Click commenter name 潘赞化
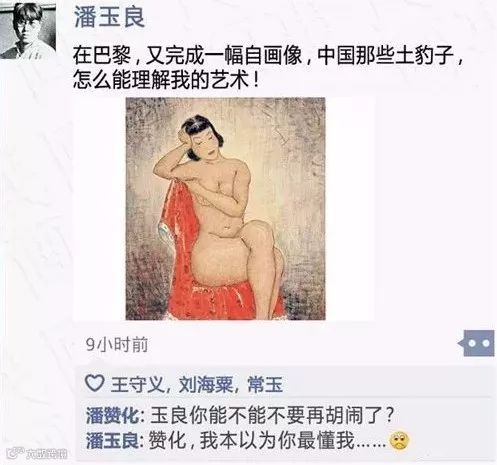The height and width of the screenshot is (465, 497). pos(113,415)
